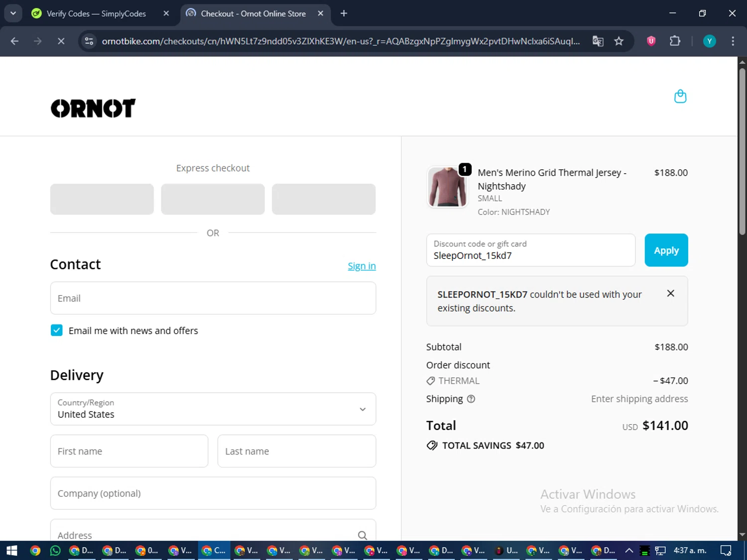Click the Last name field
The image size is (747, 560).
click(x=297, y=451)
